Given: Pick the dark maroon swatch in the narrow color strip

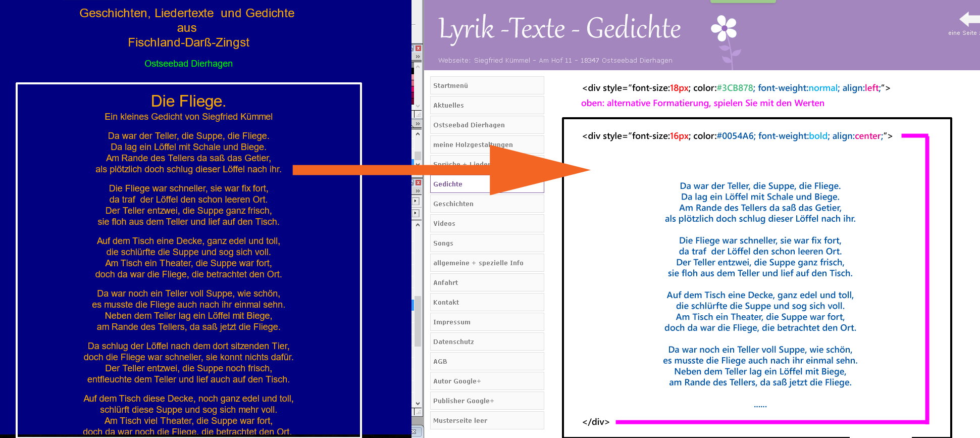Looking at the screenshot, I should pos(412,100).
